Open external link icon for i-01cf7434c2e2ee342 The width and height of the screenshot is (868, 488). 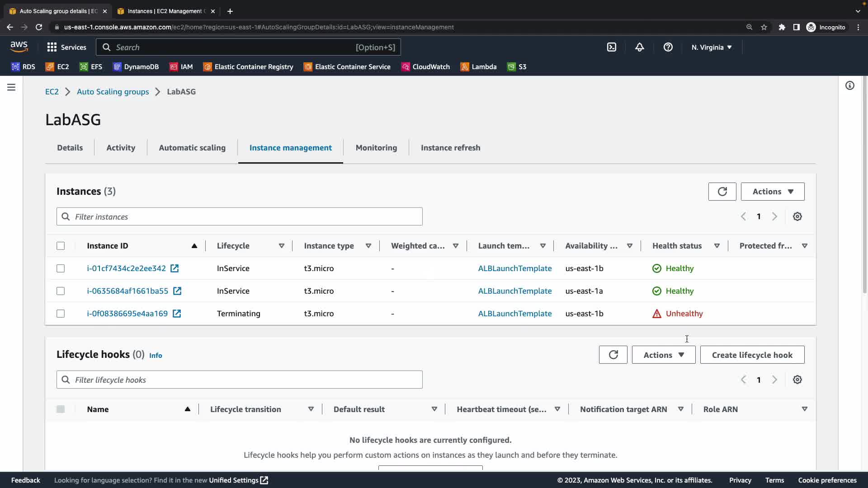click(x=175, y=268)
